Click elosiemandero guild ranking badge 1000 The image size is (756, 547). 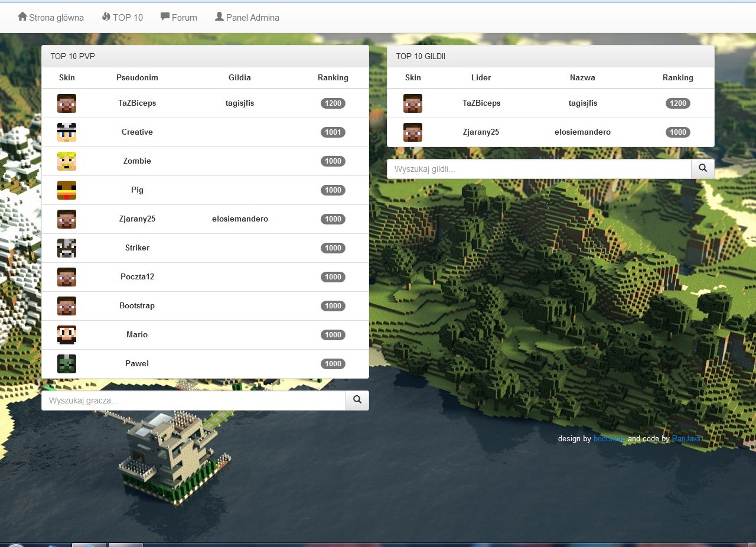(x=678, y=132)
